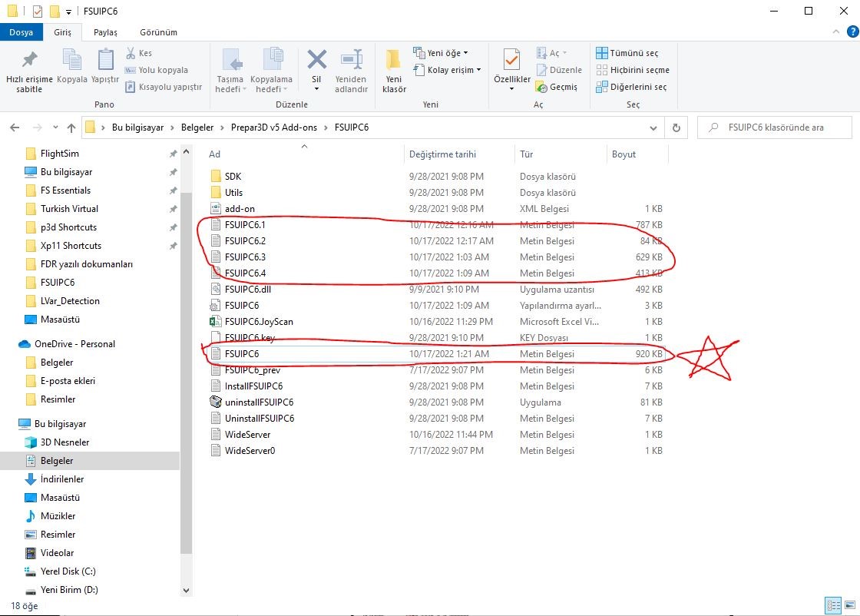Sort by Boyut column header
This screenshot has width=860, height=616.
(637, 154)
